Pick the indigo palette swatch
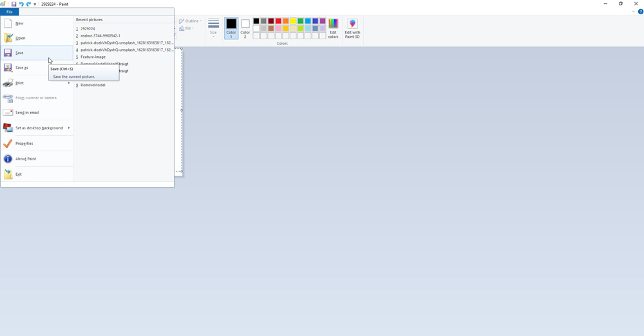644x336 pixels. [316, 21]
